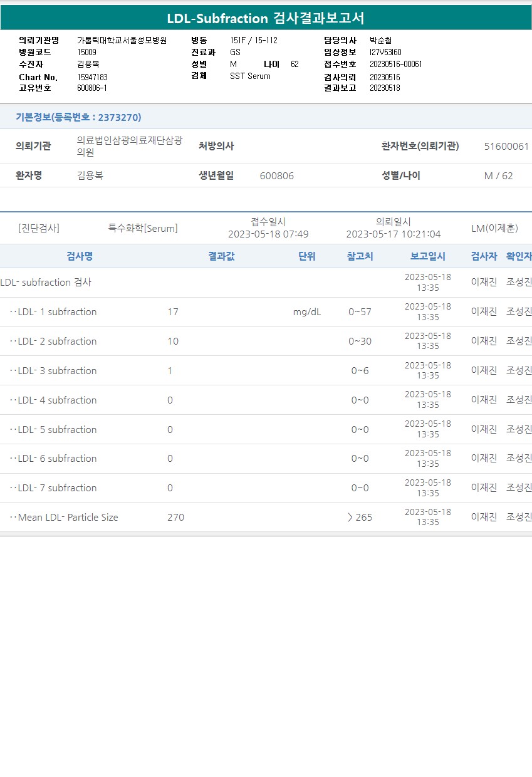This screenshot has height=777, width=532.
Task: Click the report title LDL-Subfraction 검사결과보고서
Action: (266, 18)
